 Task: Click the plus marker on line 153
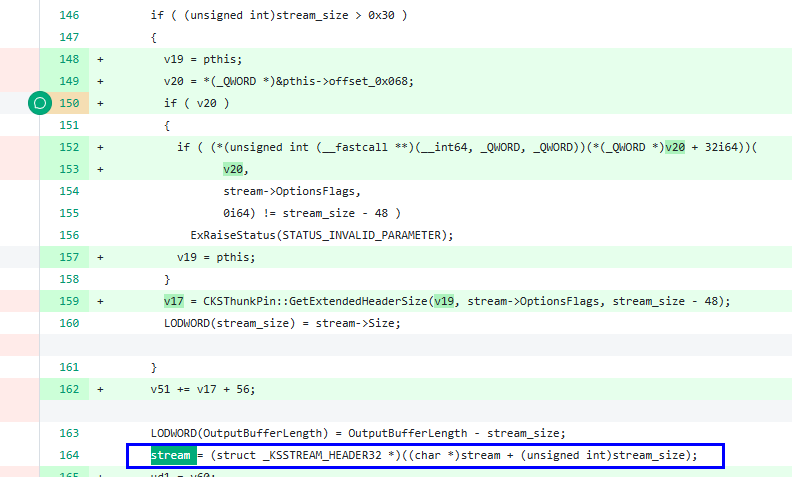100,169
